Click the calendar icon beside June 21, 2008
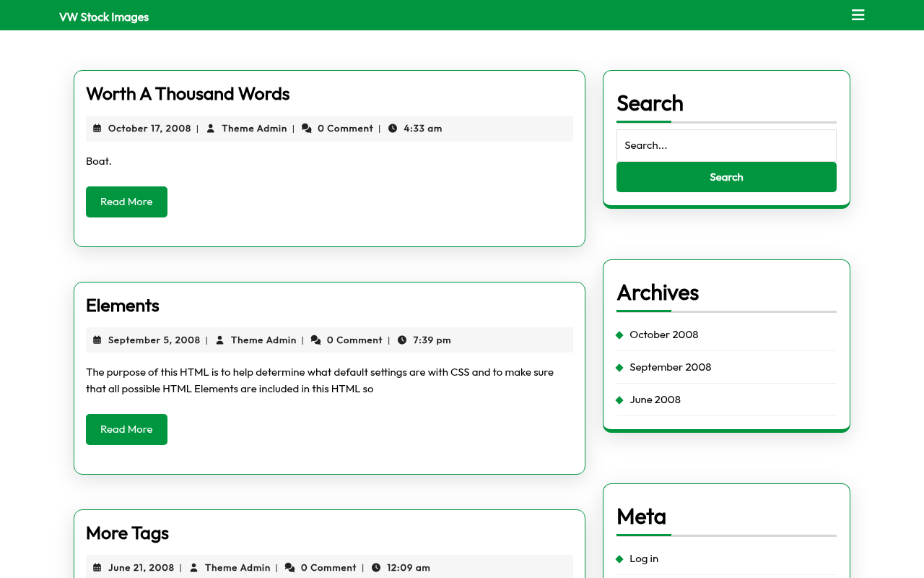The height and width of the screenshot is (578, 924). tap(97, 568)
